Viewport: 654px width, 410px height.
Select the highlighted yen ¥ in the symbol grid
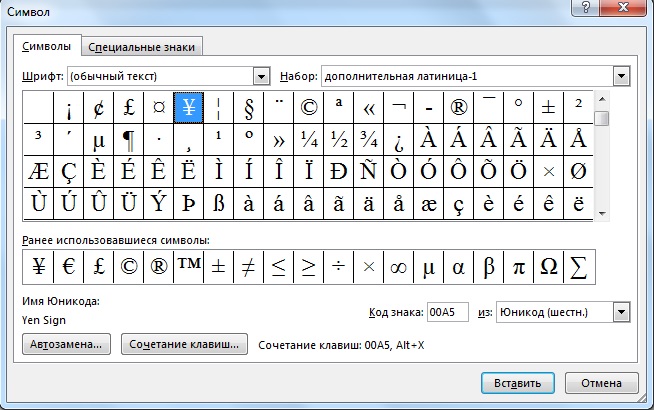tap(189, 108)
